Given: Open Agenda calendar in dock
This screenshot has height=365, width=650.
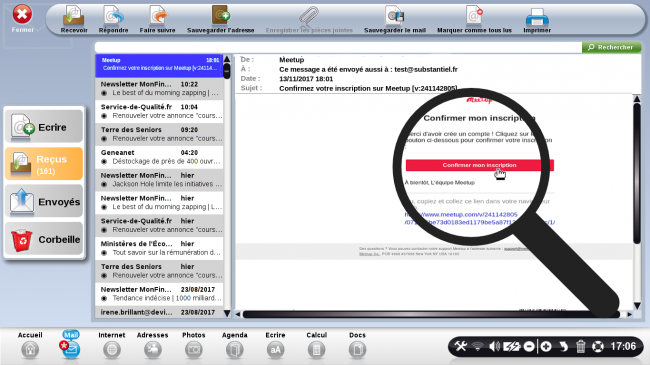Looking at the screenshot, I should (235, 345).
